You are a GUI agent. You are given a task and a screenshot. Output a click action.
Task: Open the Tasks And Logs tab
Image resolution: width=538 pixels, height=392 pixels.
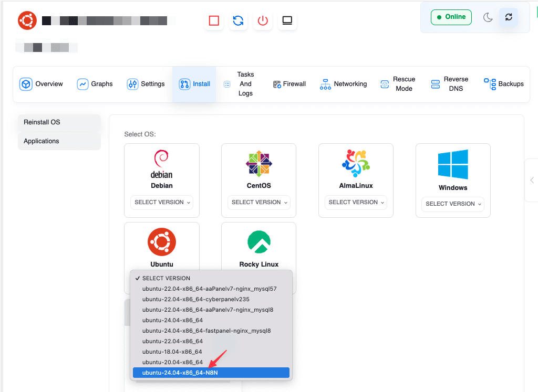point(240,84)
